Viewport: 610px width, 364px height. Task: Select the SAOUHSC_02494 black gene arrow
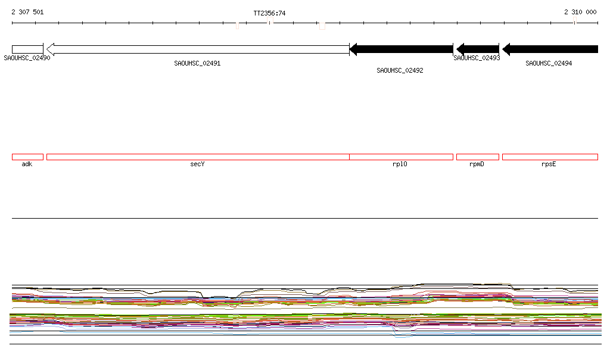[x=550, y=49]
